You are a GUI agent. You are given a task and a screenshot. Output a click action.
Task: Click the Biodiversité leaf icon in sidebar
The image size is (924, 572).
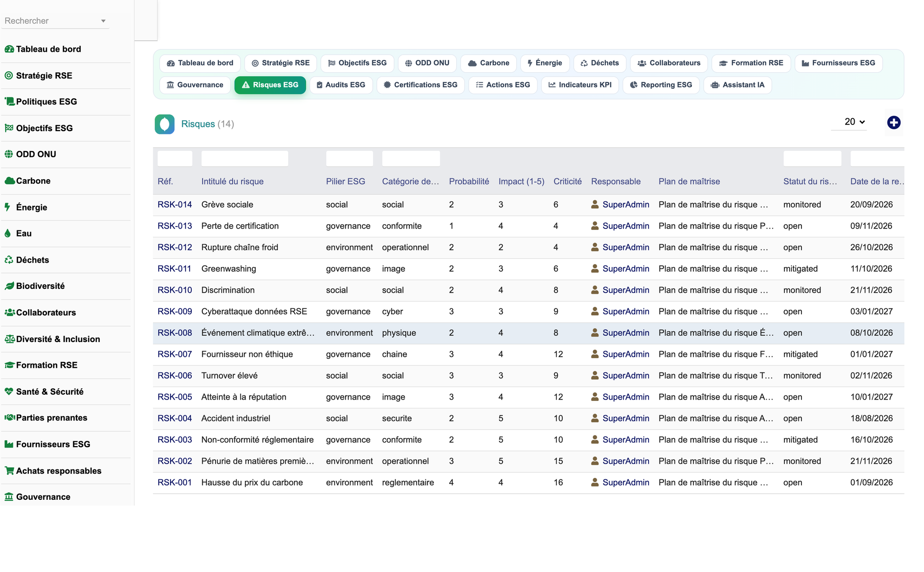pos(9,286)
